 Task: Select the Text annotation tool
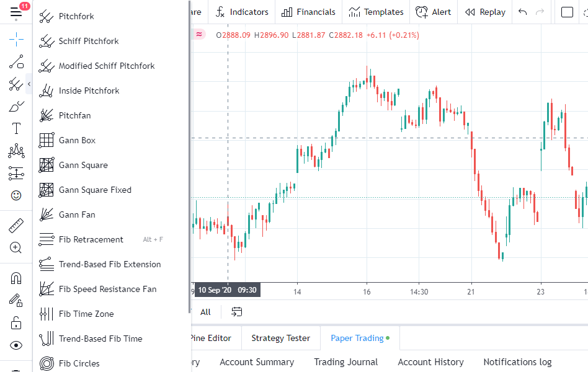coord(16,129)
